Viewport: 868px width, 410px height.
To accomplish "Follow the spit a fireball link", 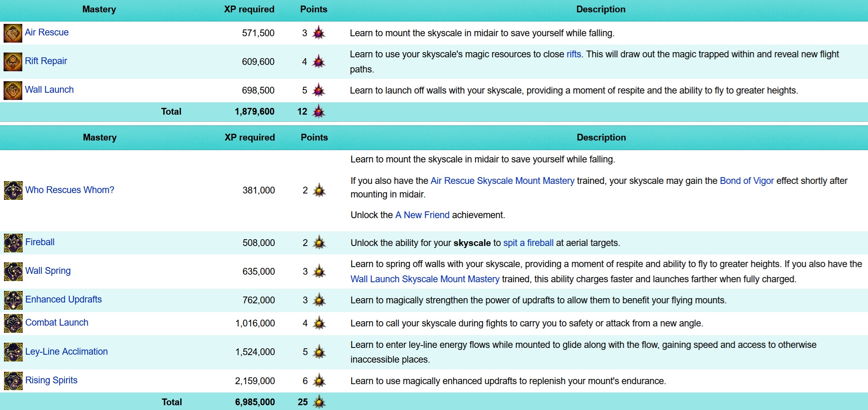I will tap(528, 243).
